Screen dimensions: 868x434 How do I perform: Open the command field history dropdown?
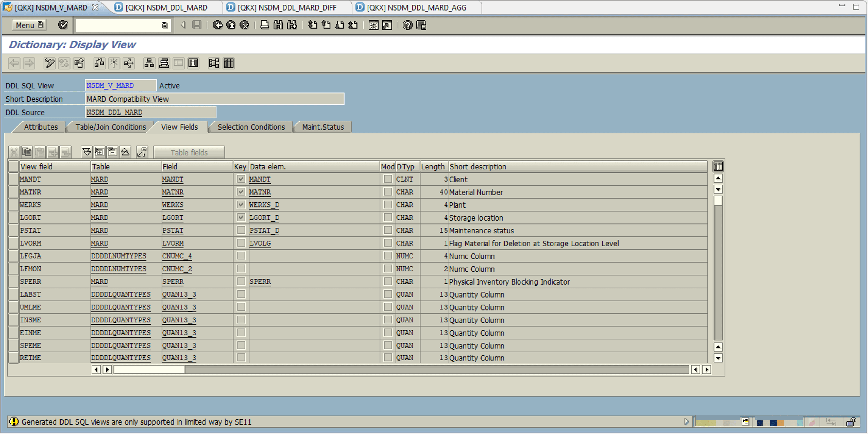pyautogui.click(x=165, y=25)
